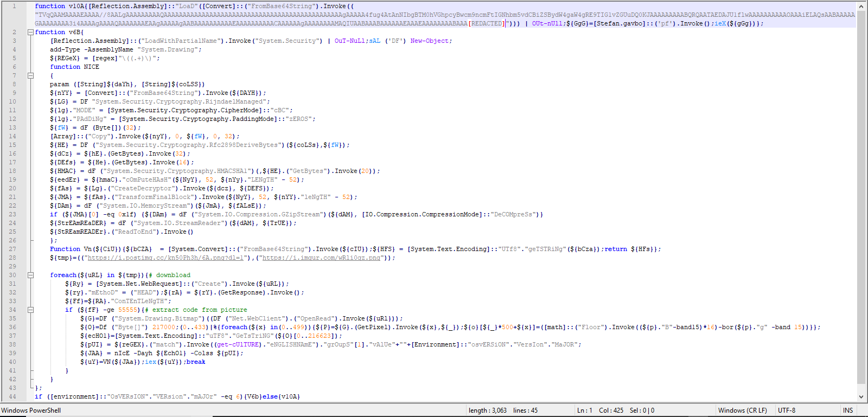Click line number 17 in the margin
This screenshot has width=868, height=417.
pyautogui.click(x=12, y=162)
